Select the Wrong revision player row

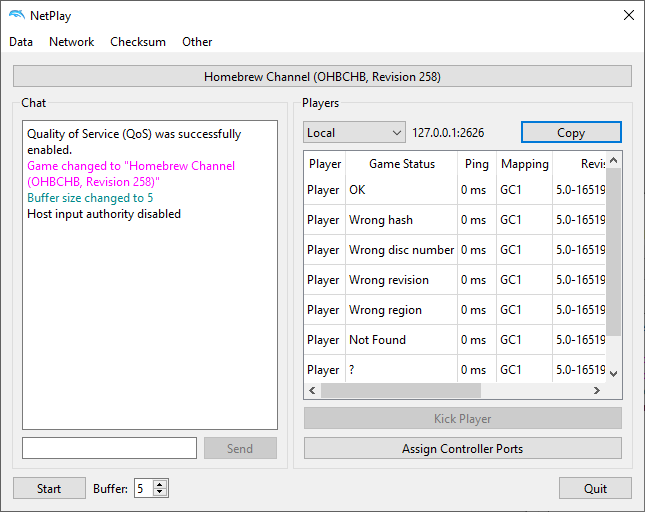(455, 280)
